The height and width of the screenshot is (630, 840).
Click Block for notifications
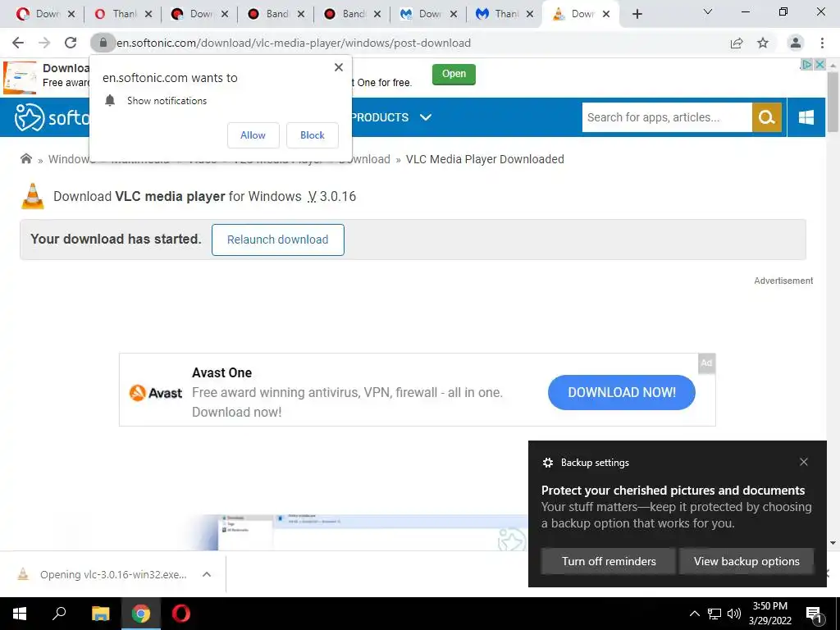coord(313,135)
